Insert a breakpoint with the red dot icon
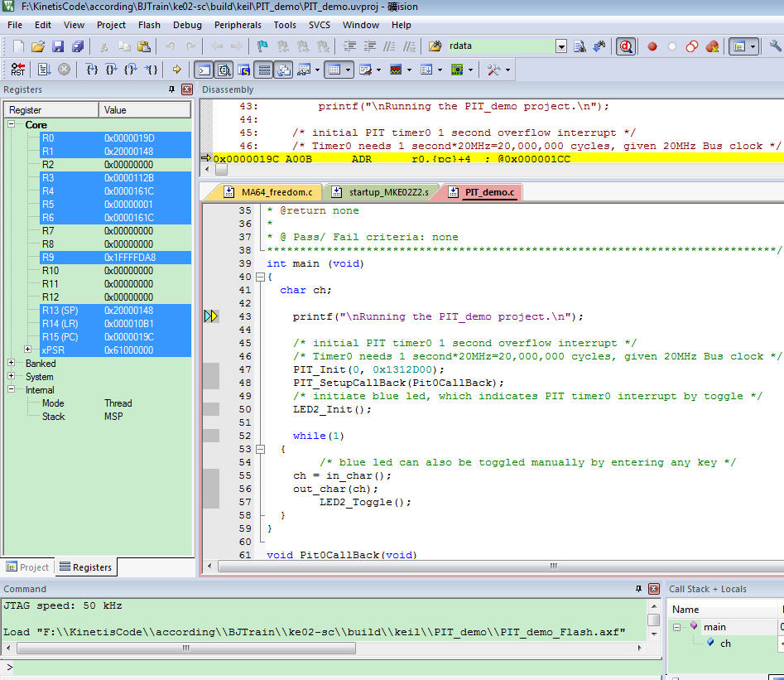 click(652, 46)
